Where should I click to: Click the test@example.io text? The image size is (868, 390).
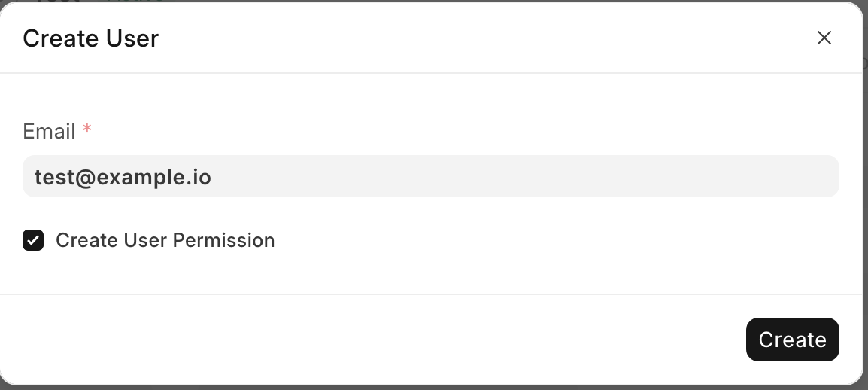click(x=123, y=177)
